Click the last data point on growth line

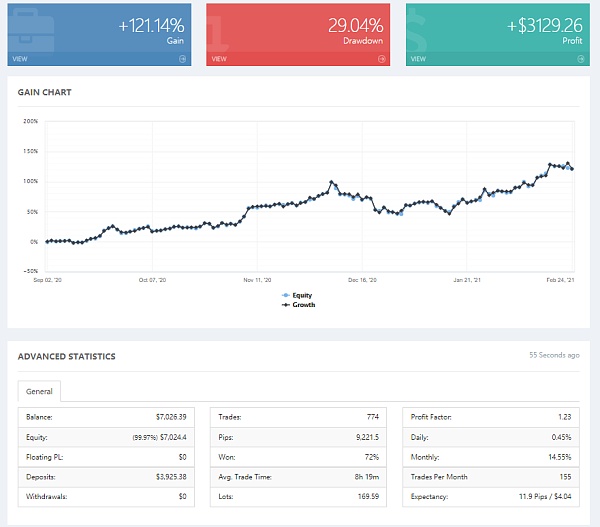point(572,169)
